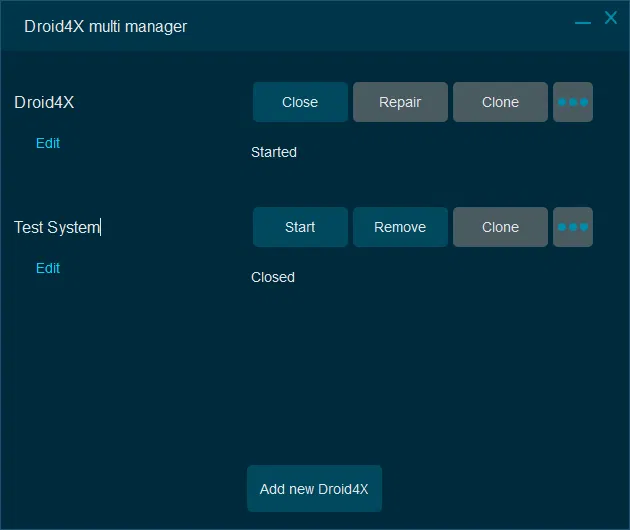Click the Droid4X instance name

click(44, 102)
